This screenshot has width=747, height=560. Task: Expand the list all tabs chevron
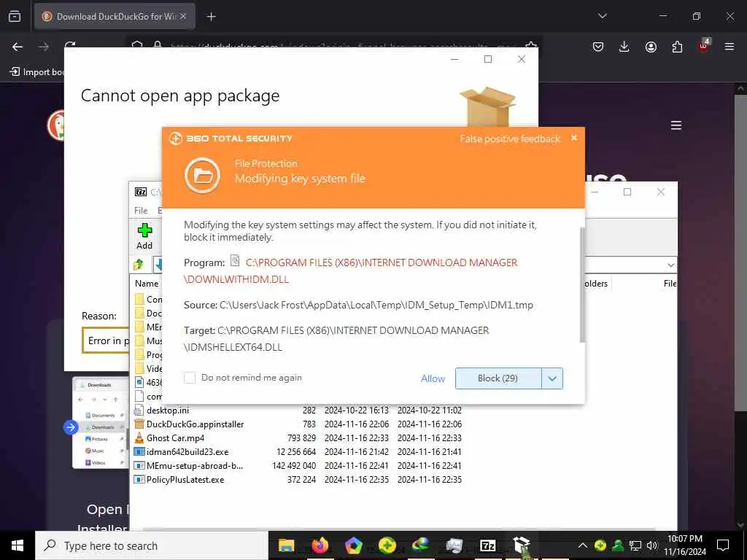(x=602, y=16)
